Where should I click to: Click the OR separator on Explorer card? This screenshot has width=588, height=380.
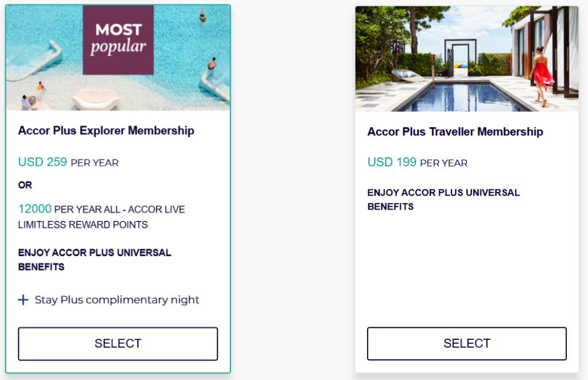[25, 185]
